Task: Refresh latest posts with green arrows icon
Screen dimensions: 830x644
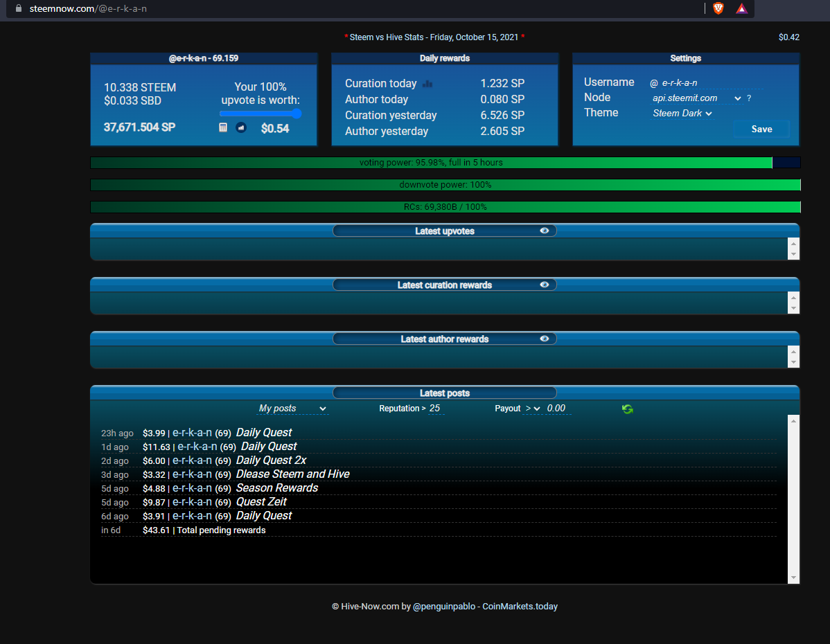Action: pyautogui.click(x=627, y=409)
